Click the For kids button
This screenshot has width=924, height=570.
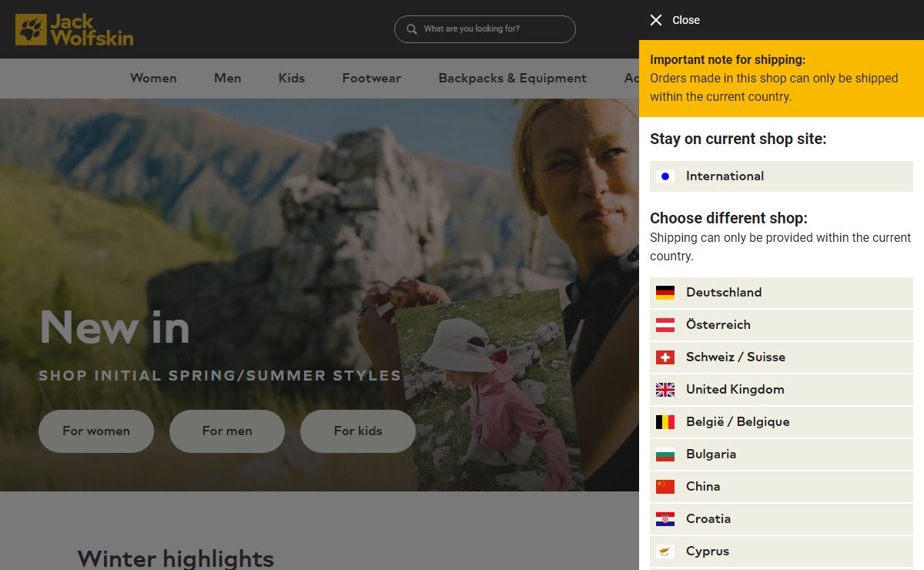pyautogui.click(x=358, y=431)
